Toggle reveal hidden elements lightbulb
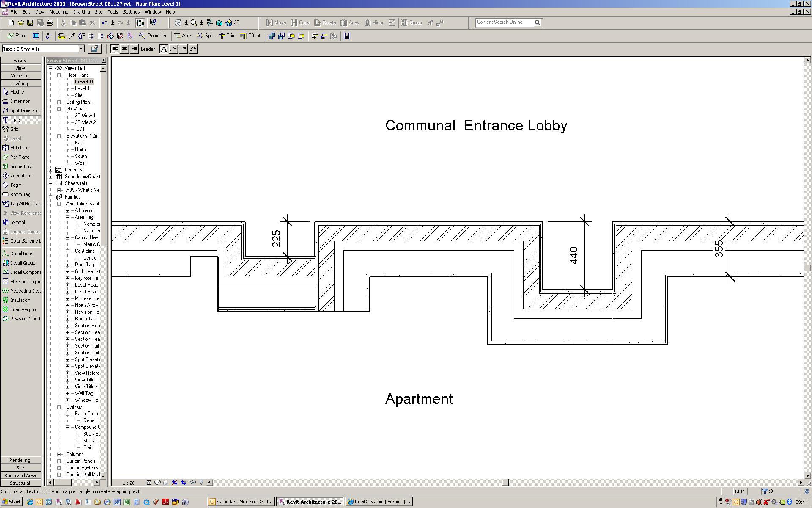 pos(201,483)
